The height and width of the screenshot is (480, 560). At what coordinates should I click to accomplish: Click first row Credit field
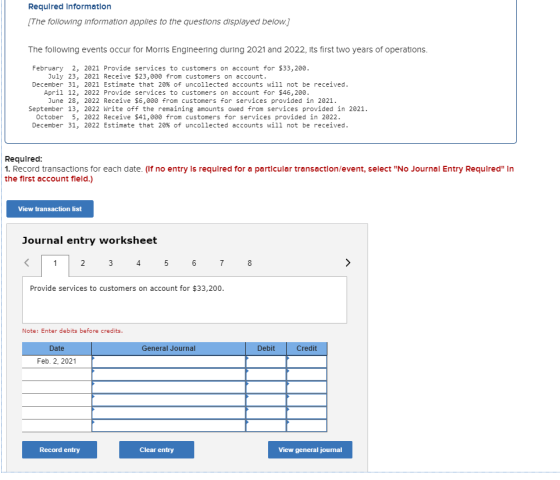[307, 361]
